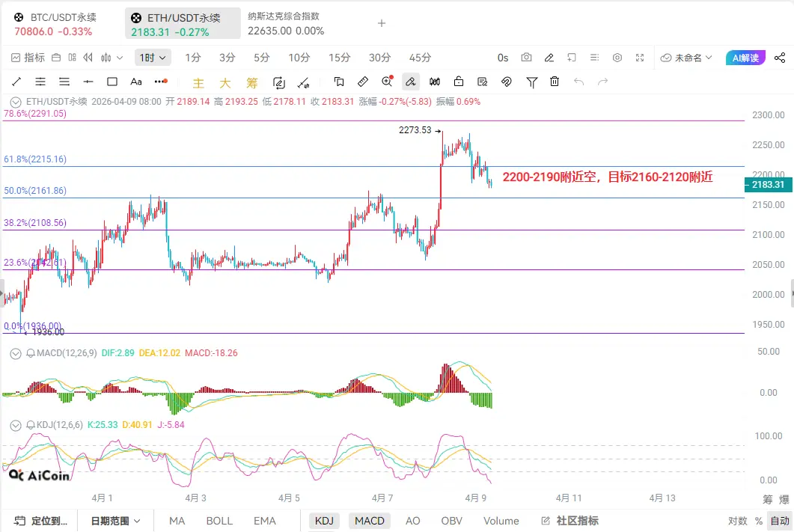Toggle the brush drawing mode button
This screenshot has width=794, height=532.
coord(411,82)
